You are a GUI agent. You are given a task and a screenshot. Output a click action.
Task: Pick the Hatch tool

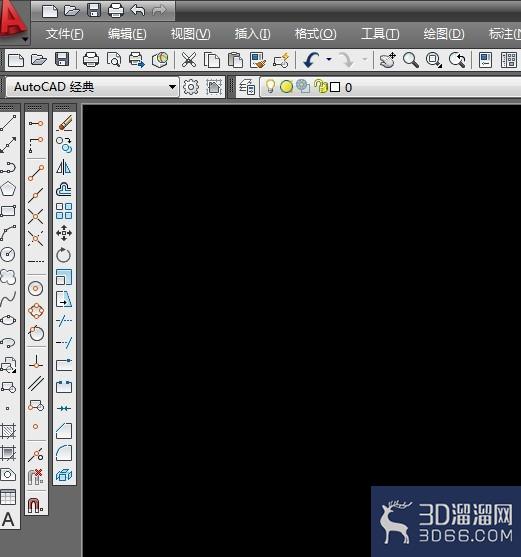pos(8,431)
